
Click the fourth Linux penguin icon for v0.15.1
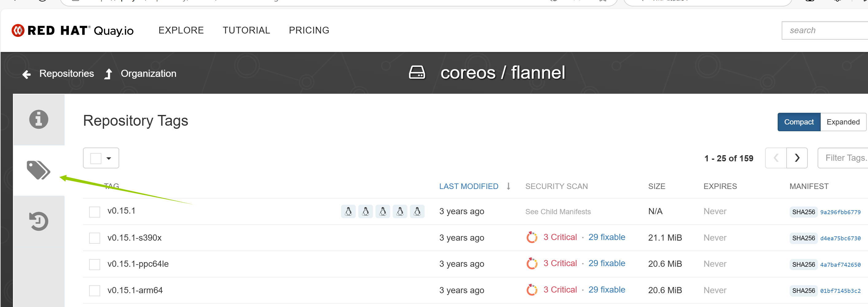click(x=400, y=211)
